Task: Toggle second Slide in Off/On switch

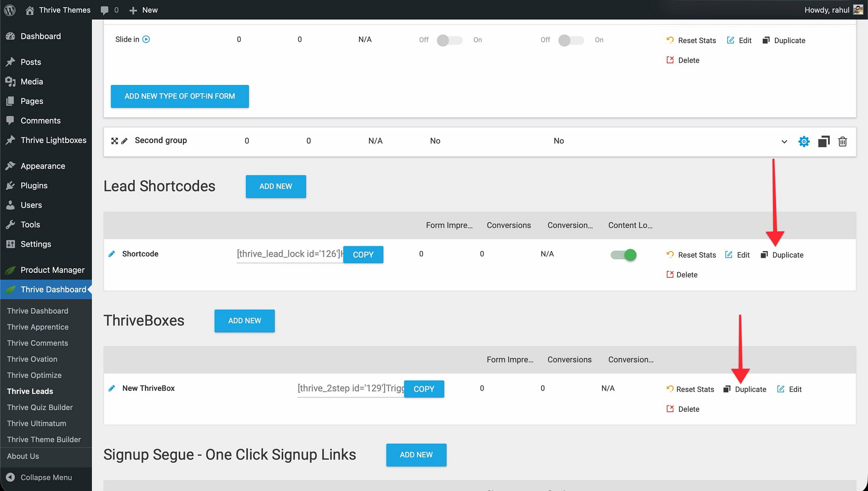Action: 571,40
